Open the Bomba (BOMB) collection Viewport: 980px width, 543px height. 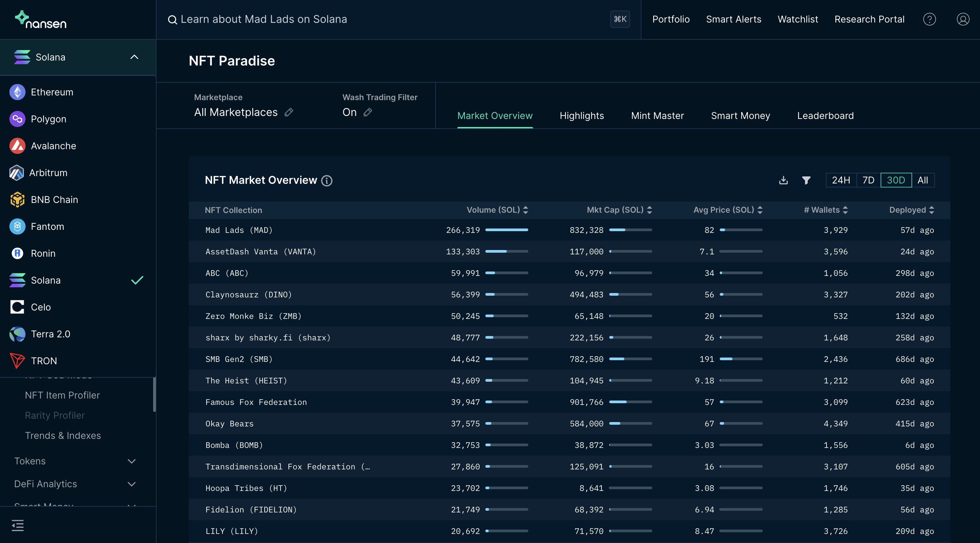pos(234,445)
